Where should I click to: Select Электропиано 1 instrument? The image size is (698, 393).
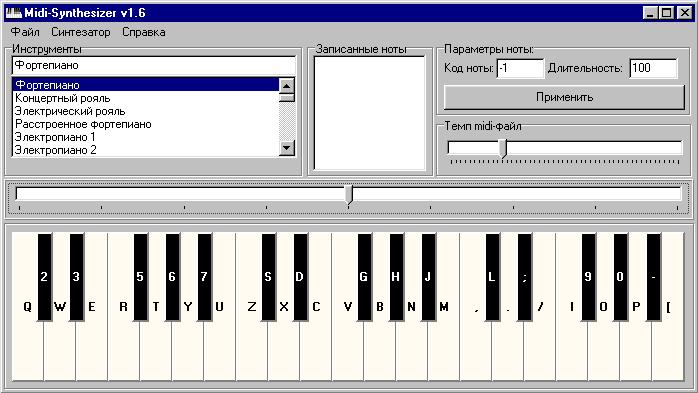(146, 137)
